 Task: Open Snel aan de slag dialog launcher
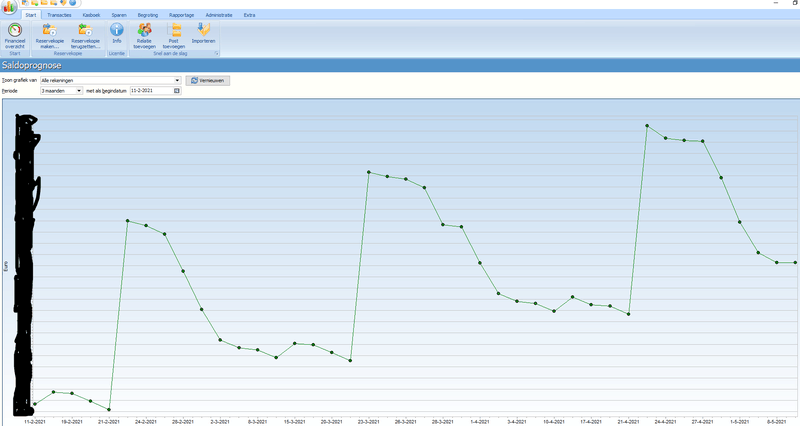tap(216, 53)
